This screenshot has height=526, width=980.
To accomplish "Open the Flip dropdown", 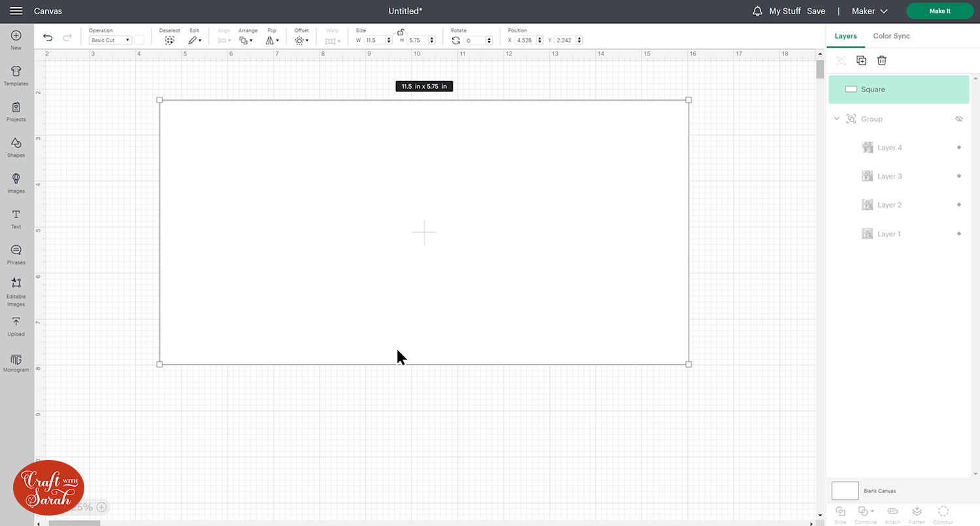I will [272, 41].
